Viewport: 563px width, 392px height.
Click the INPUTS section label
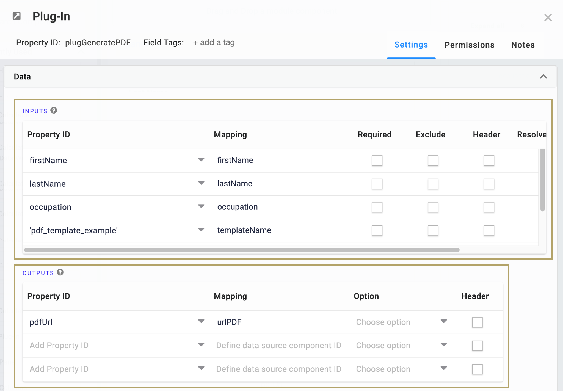(x=35, y=111)
